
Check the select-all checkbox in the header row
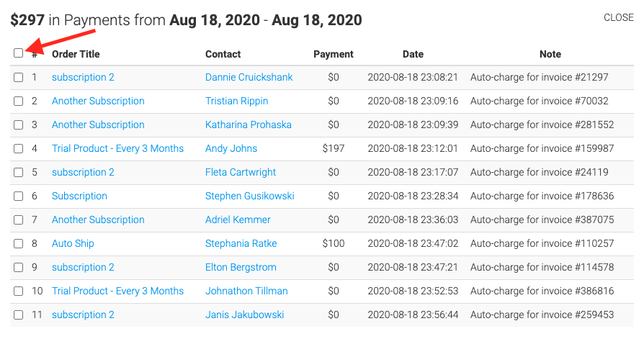(x=18, y=53)
